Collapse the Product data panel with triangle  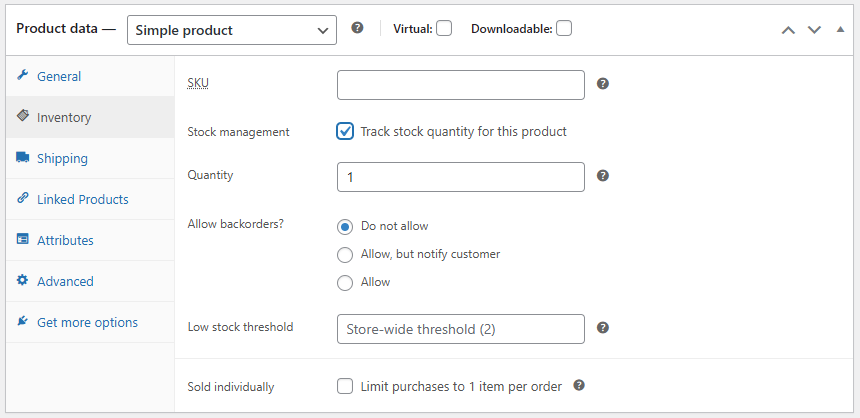click(x=840, y=30)
